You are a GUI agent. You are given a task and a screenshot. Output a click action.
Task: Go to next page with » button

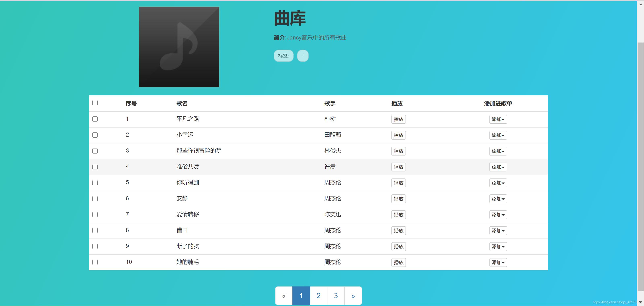[353, 296]
